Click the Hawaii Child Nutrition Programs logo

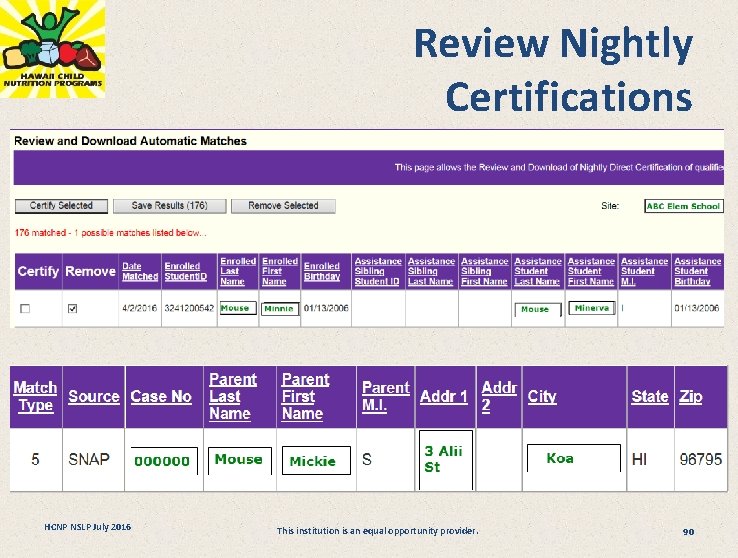click(x=52, y=48)
